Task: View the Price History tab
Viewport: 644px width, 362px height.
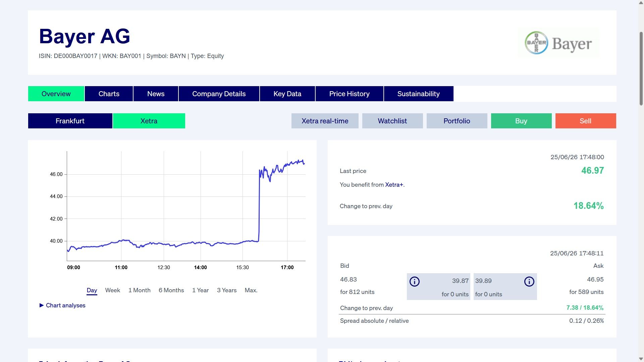Action: click(x=350, y=94)
